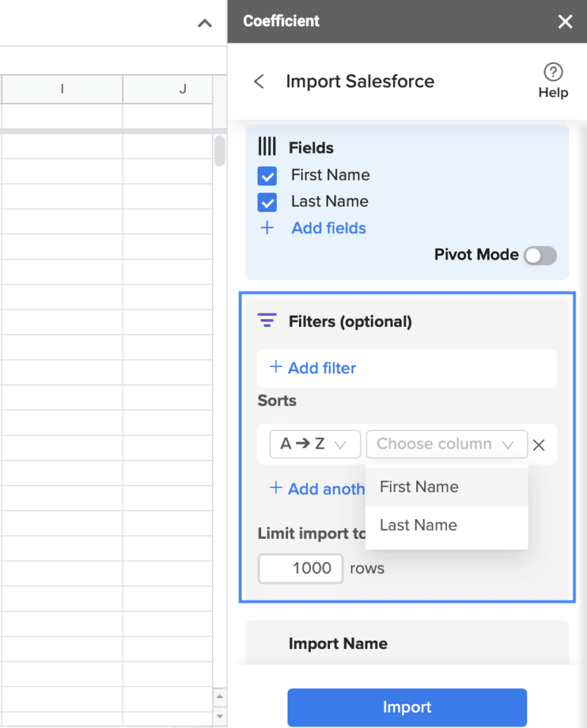Click the spreadsheet scroll down arrow

(x=220, y=717)
